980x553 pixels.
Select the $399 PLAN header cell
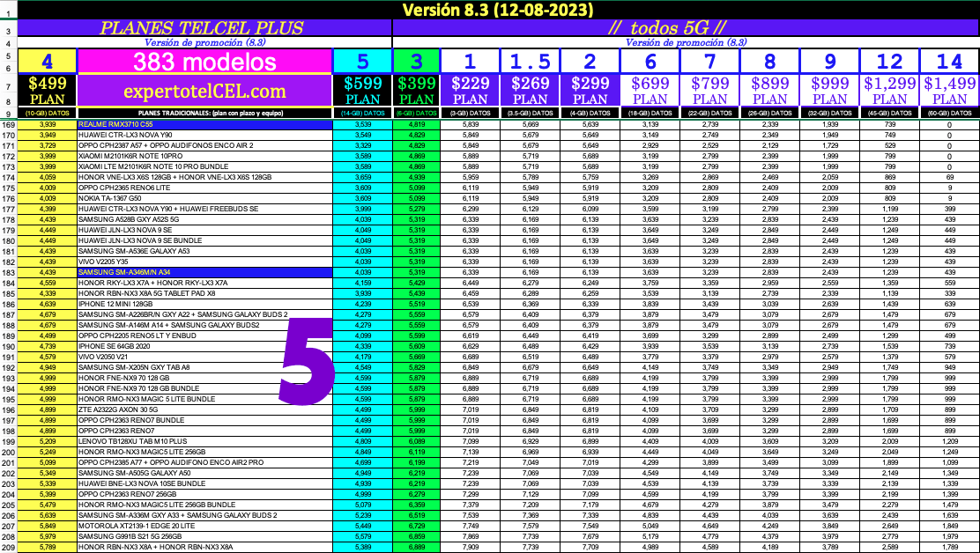click(x=417, y=91)
